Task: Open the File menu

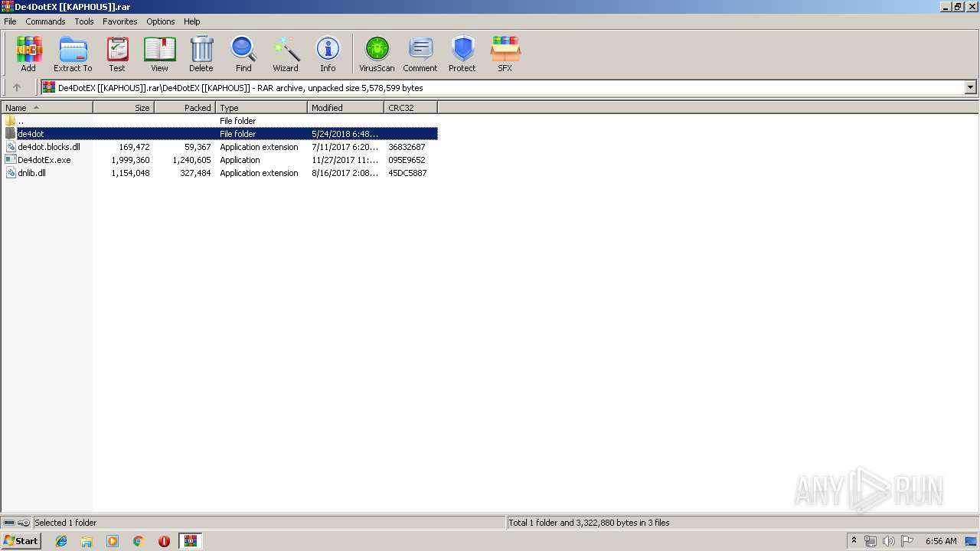Action: click(x=10, y=21)
